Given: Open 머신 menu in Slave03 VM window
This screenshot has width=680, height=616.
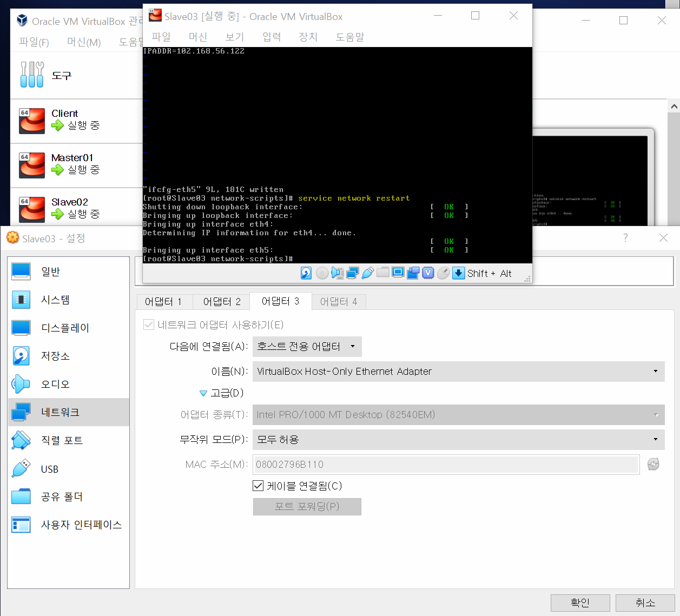Looking at the screenshot, I should click(198, 37).
